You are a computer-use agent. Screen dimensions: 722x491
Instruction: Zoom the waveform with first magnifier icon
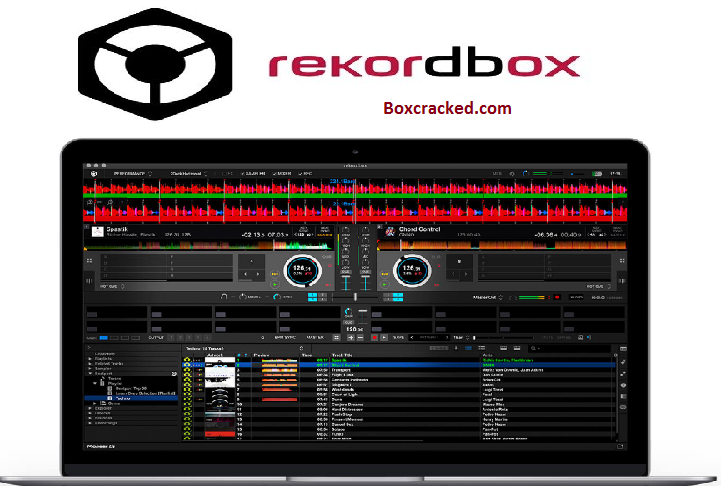(x=90, y=202)
